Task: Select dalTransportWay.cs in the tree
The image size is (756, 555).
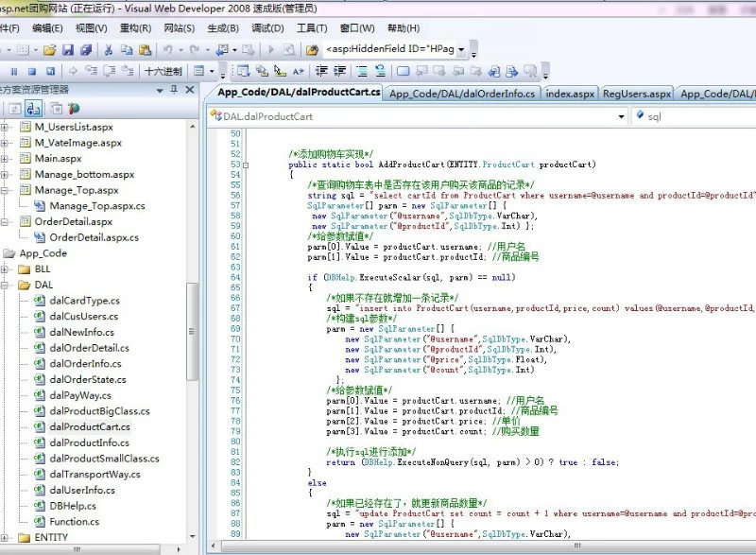Action: (95, 475)
